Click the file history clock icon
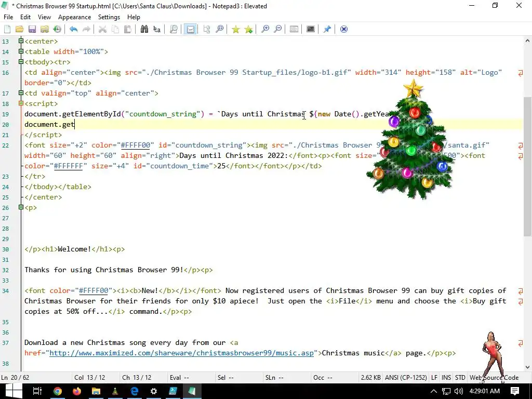532x399 pixels. tap(57, 29)
